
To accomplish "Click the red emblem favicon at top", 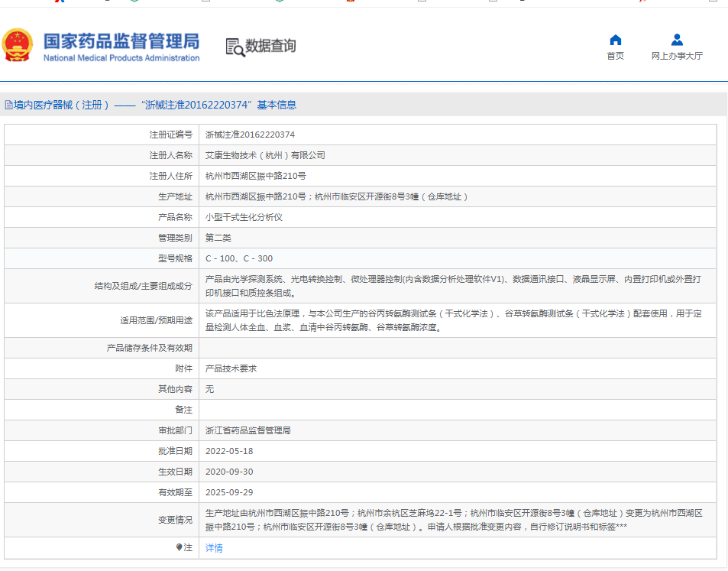I will point(349,3).
